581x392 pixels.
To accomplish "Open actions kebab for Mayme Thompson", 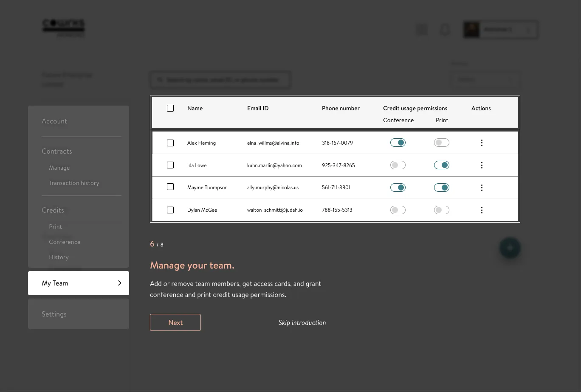I will tap(482, 188).
